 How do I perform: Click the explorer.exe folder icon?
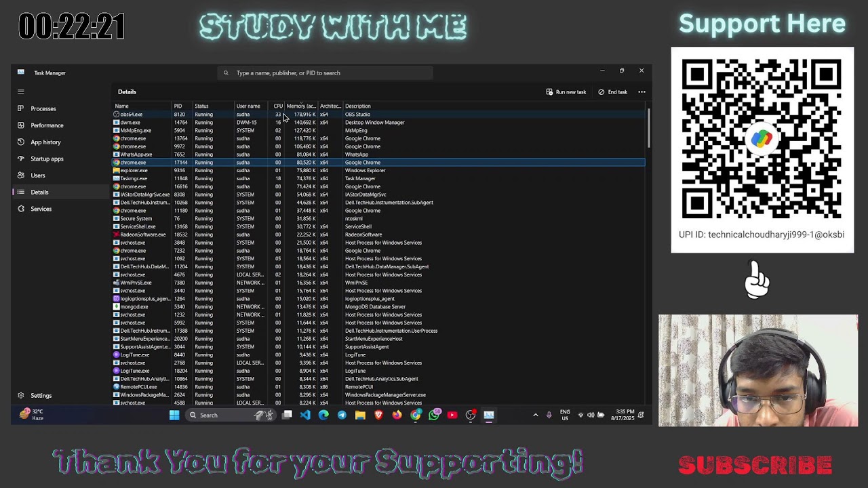click(x=117, y=170)
